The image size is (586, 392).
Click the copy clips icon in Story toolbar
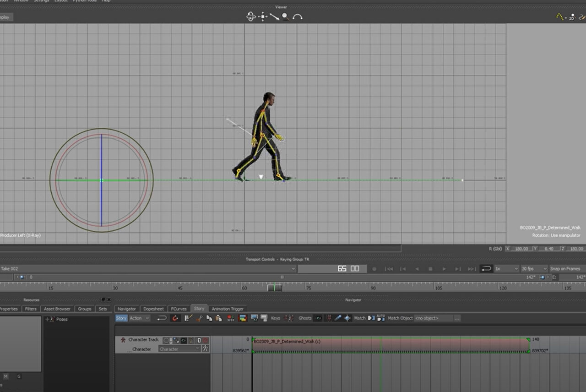209,318
